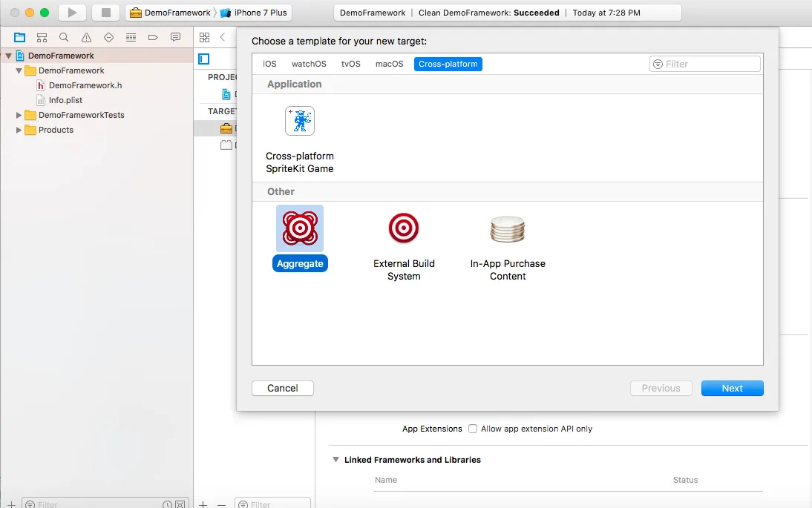812x508 pixels.
Task: Choose the DemoFramework scheme in toolbar
Action: pos(171,13)
